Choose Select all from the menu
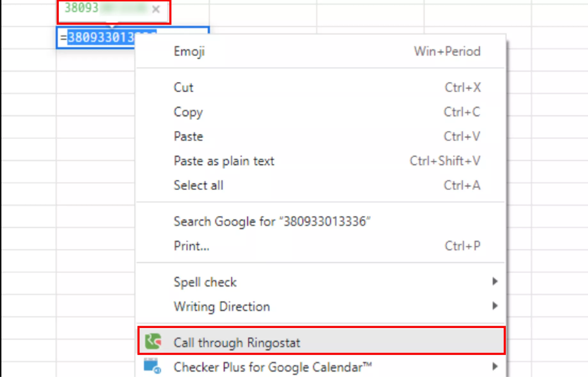 (x=321, y=185)
